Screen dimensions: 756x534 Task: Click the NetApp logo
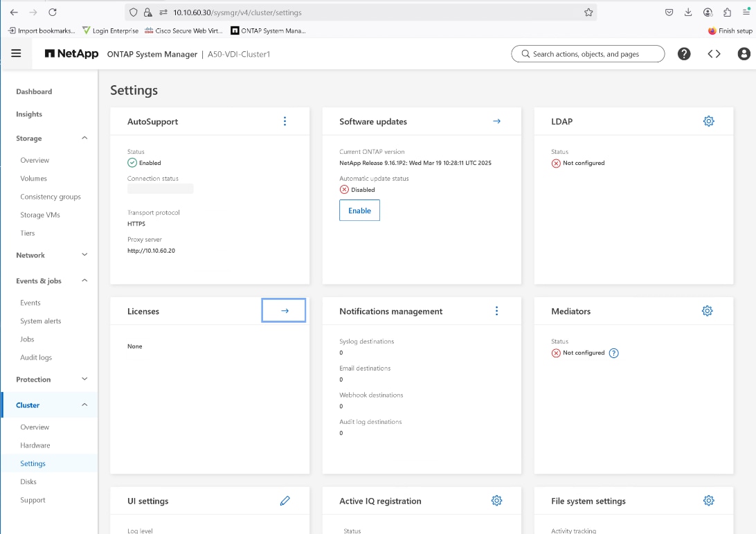71,53
